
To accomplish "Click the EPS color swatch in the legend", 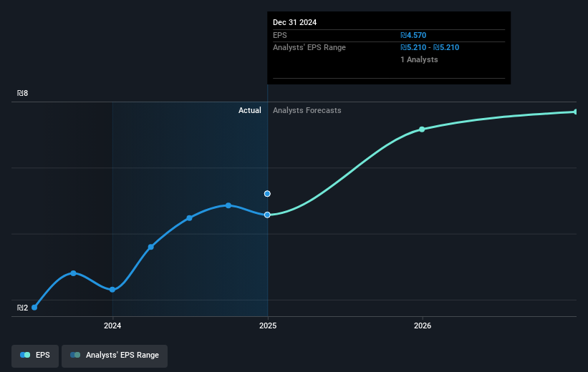I will [25, 355].
